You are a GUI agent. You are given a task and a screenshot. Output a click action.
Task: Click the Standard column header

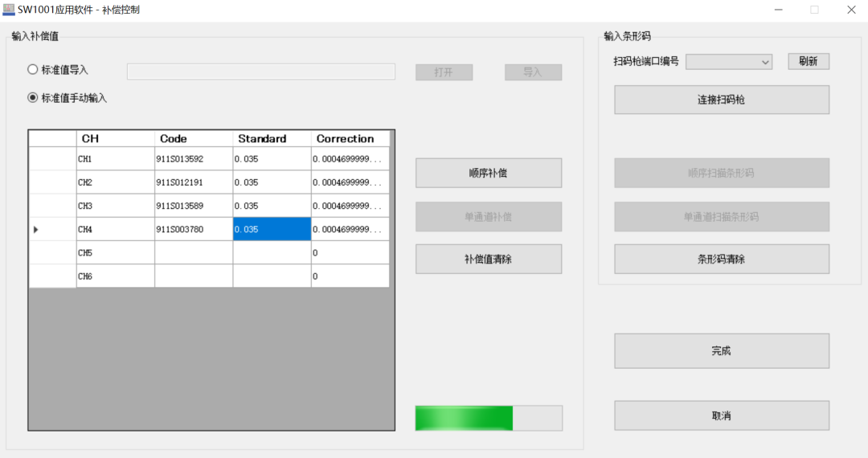pyautogui.click(x=272, y=138)
